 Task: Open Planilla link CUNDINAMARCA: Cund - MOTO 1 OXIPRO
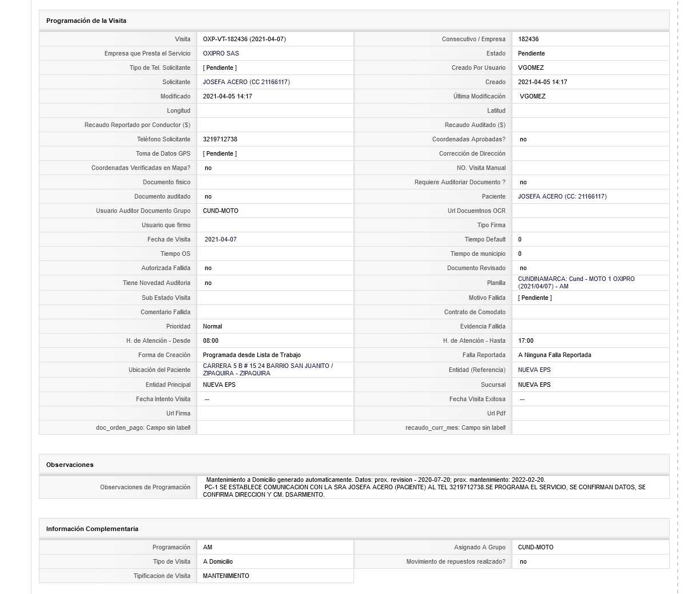pyautogui.click(x=576, y=283)
